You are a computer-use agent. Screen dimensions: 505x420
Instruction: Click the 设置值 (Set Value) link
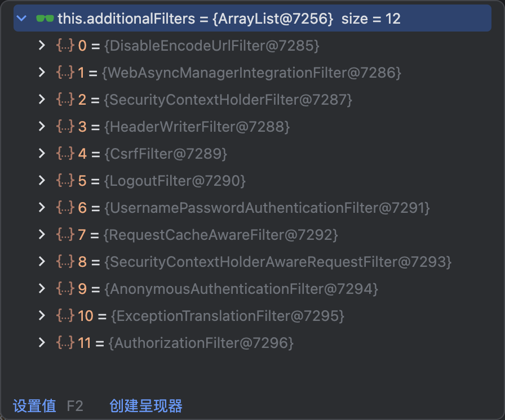pos(34,406)
